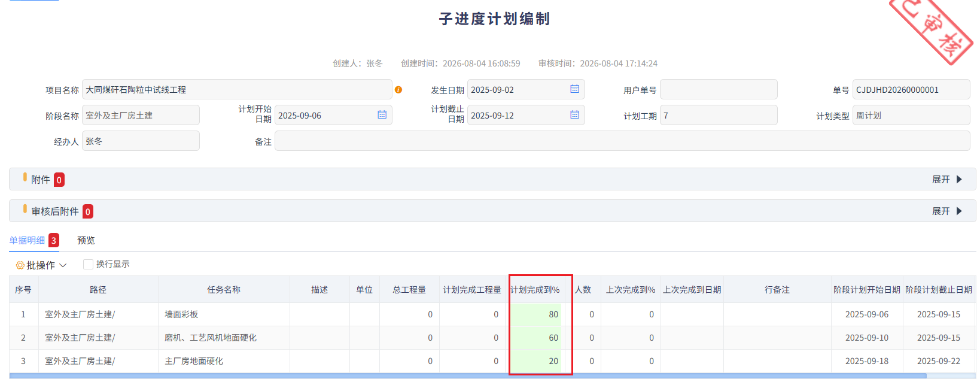Click the 备注 input field
Screen dimensions: 980x382
[x=622, y=141]
